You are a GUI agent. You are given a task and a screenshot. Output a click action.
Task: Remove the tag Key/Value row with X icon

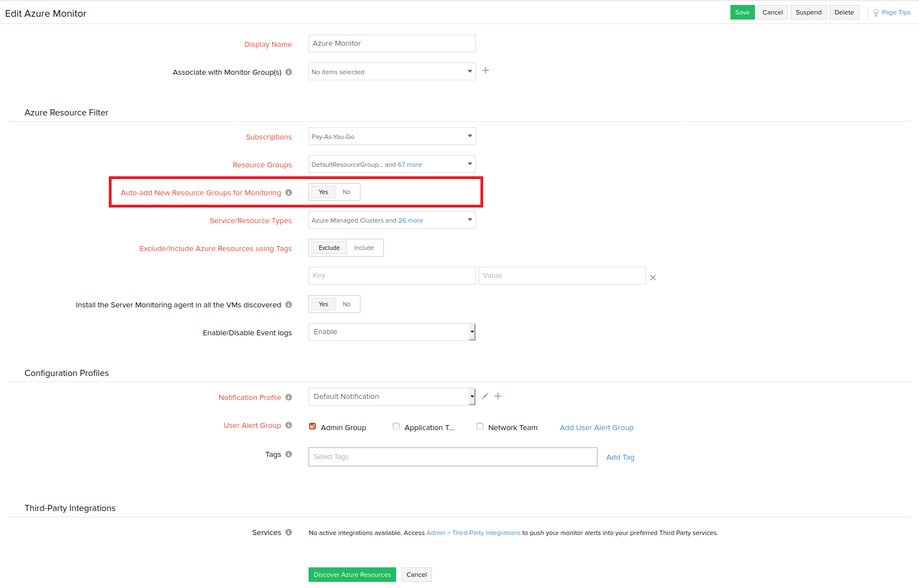tap(653, 277)
